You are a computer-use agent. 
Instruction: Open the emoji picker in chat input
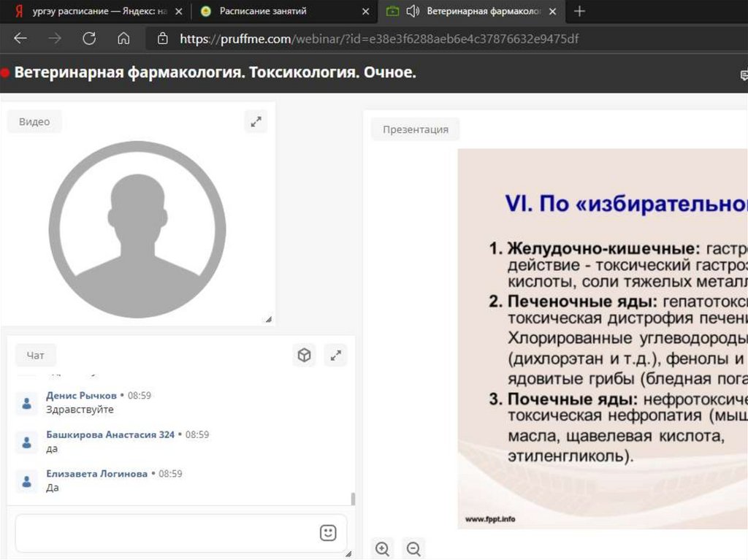click(x=328, y=532)
